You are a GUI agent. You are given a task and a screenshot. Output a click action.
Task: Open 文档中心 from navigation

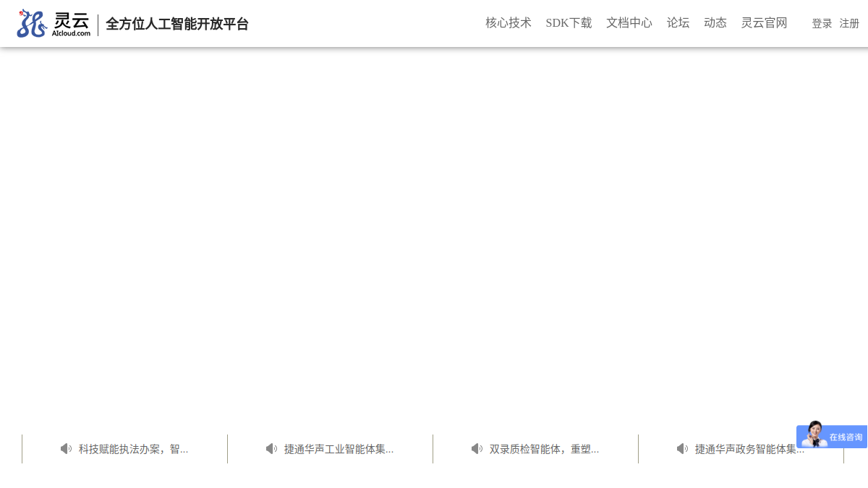point(629,23)
